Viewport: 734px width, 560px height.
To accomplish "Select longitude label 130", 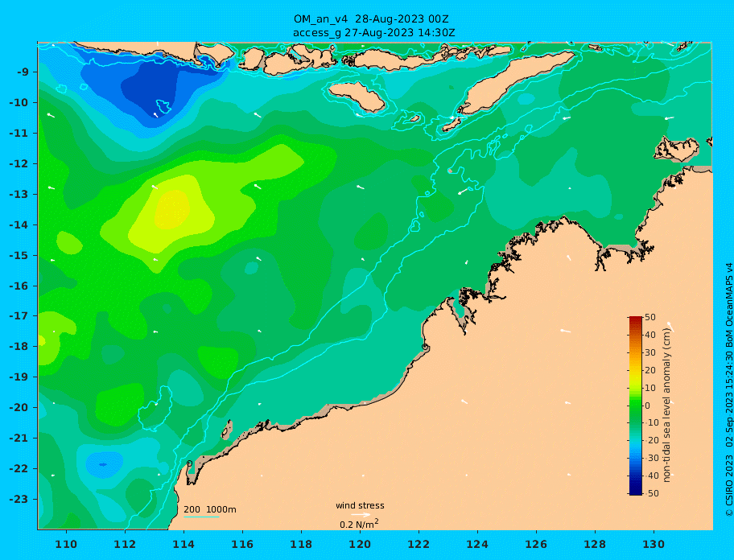I will click(x=654, y=544).
